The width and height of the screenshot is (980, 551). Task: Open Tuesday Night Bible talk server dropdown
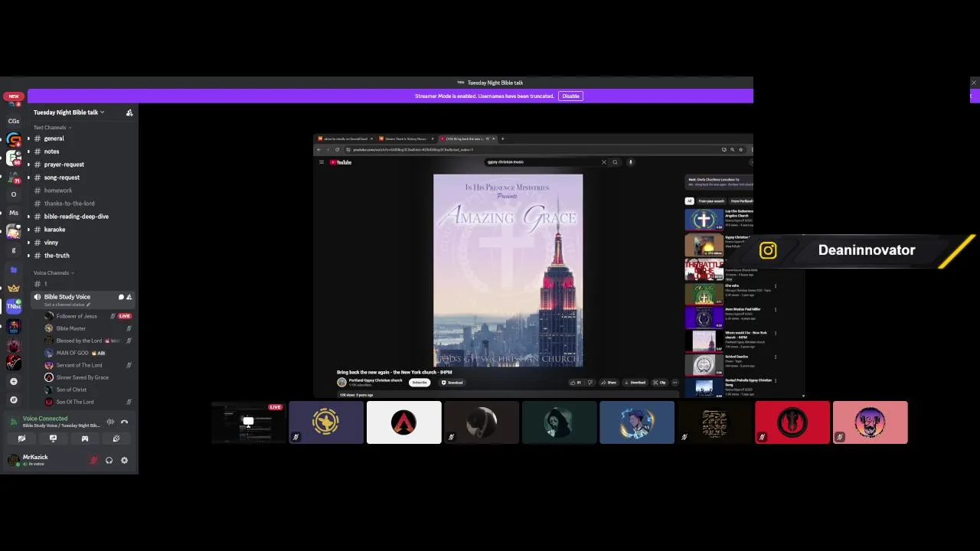(69, 112)
